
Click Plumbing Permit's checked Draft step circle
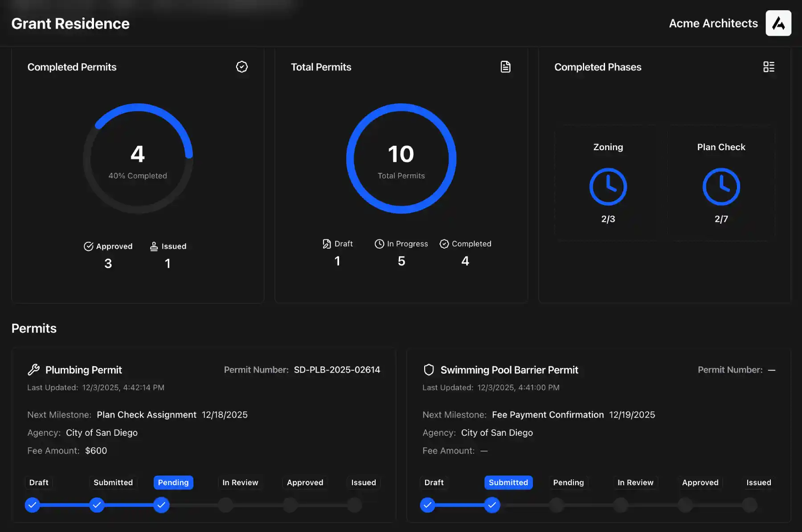pos(32,505)
